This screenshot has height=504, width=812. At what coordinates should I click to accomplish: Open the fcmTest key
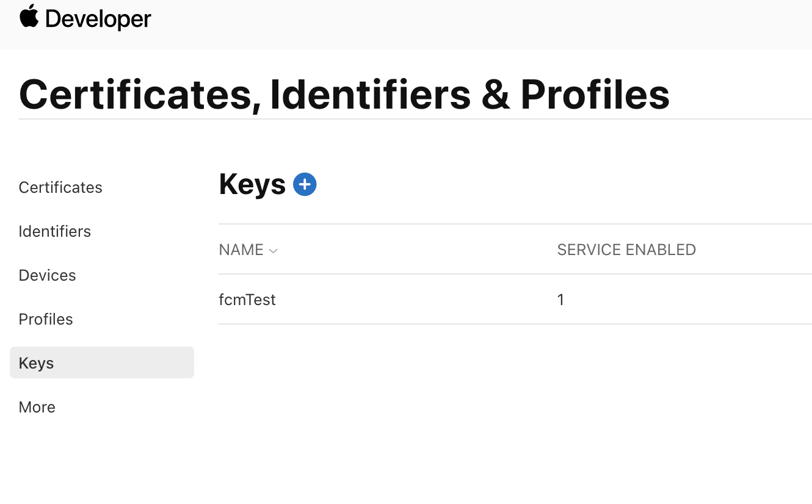tap(247, 300)
